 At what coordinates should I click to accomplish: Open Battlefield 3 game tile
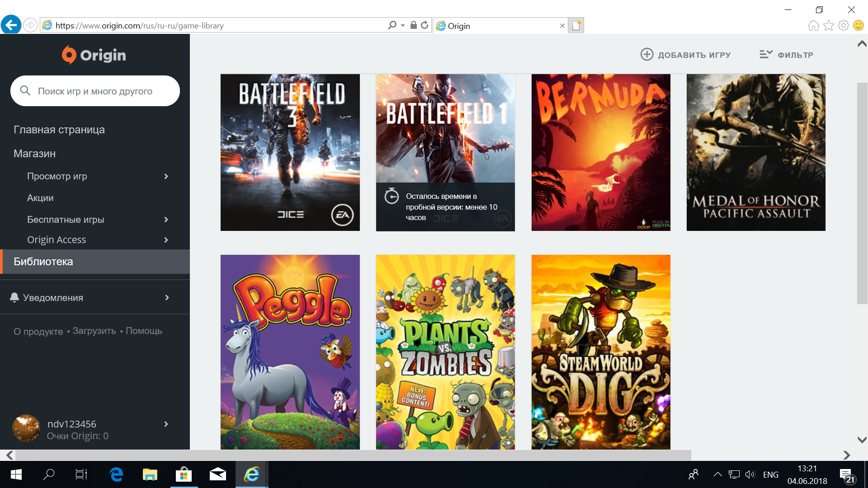(x=290, y=152)
